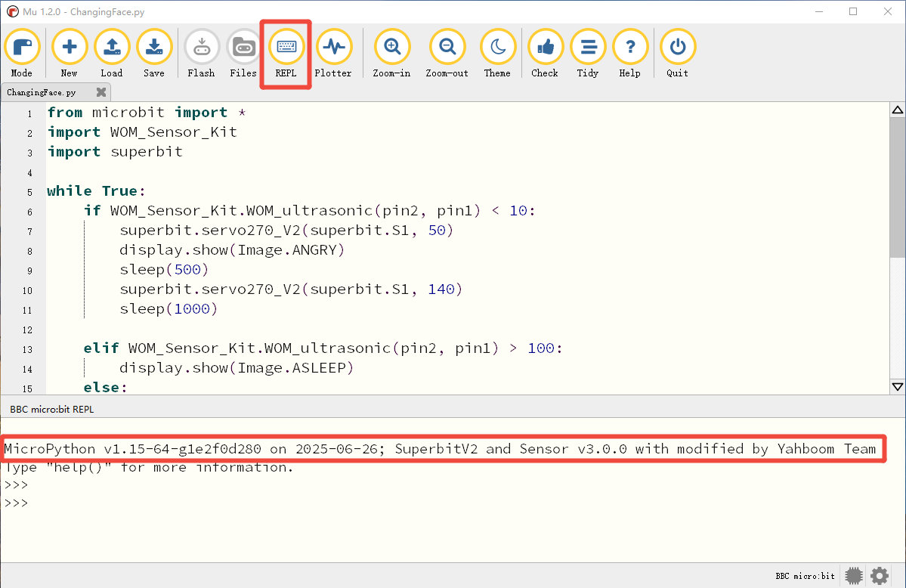Click the servo270_V2 line with value 50
The height and width of the screenshot is (588, 906).
tap(286, 230)
